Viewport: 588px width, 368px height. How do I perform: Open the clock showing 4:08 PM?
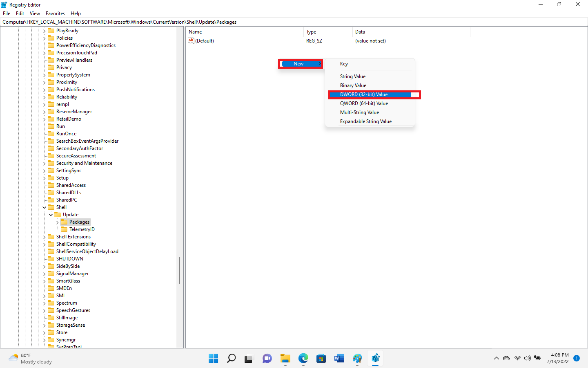[x=558, y=358]
